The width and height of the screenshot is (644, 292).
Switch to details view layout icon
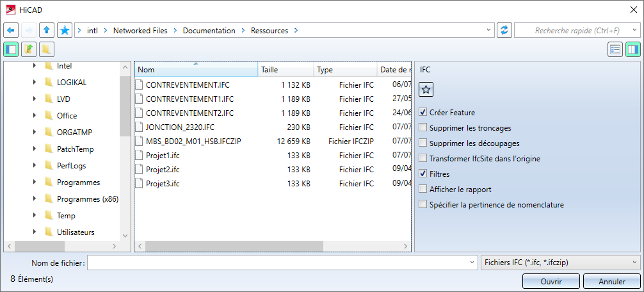[x=615, y=49]
